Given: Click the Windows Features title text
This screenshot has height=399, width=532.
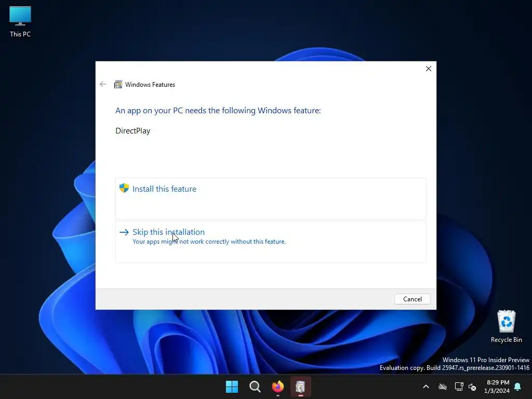Looking at the screenshot, I should coord(150,85).
